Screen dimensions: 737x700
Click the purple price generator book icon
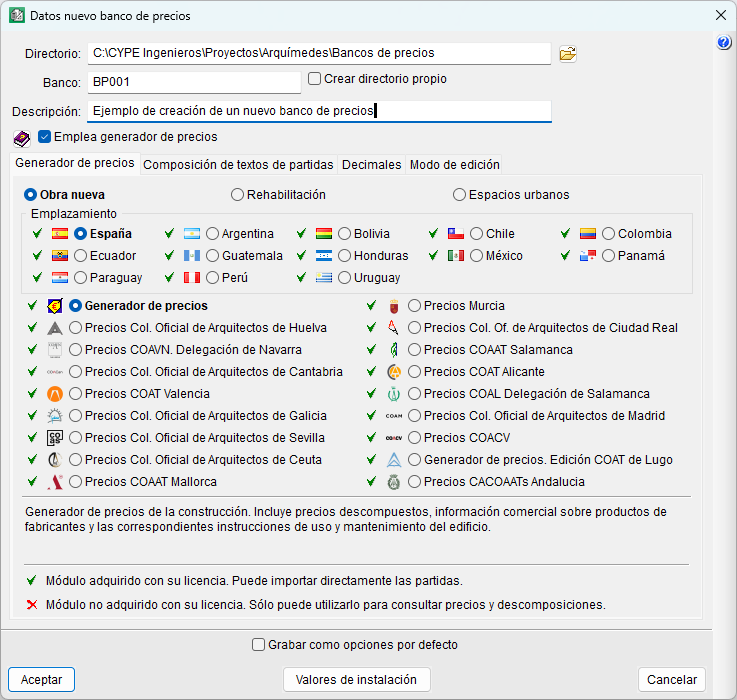[22, 138]
